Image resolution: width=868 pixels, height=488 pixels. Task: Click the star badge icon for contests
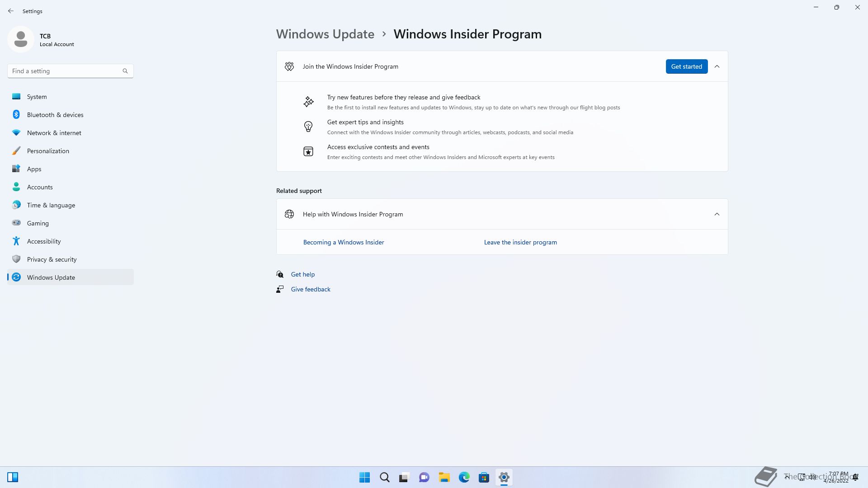[308, 151]
